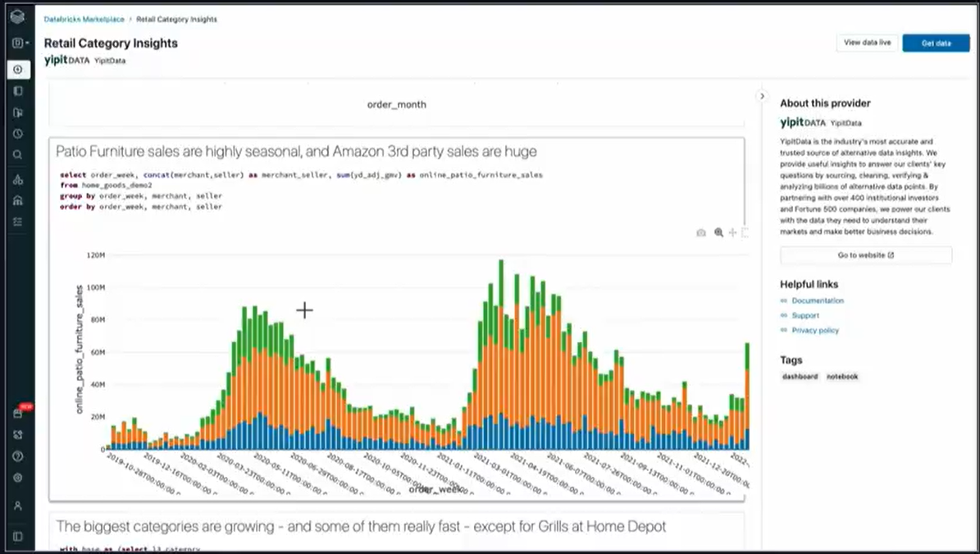Click the YipitData logo under the page title

click(67, 60)
